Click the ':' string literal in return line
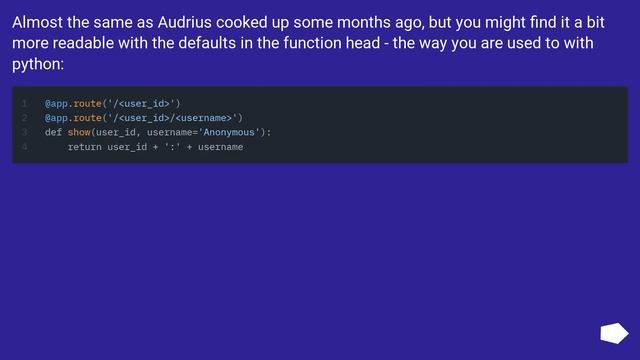Screen dimensions: 640x360 (x=173, y=147)
